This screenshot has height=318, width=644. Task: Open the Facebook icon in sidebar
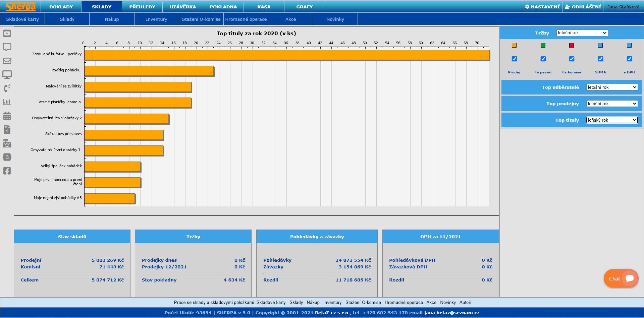point(7,171)
